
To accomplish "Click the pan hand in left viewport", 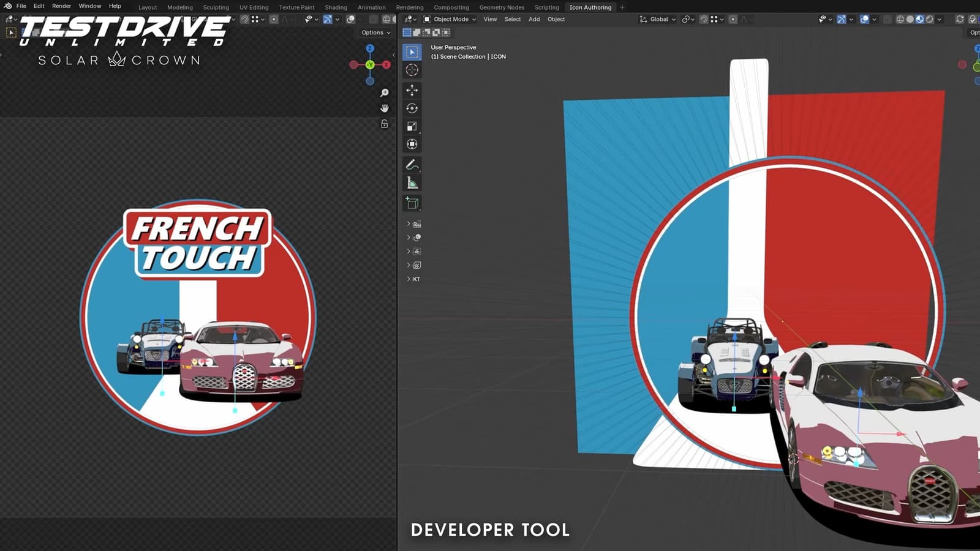I will [x=384, y=108].
